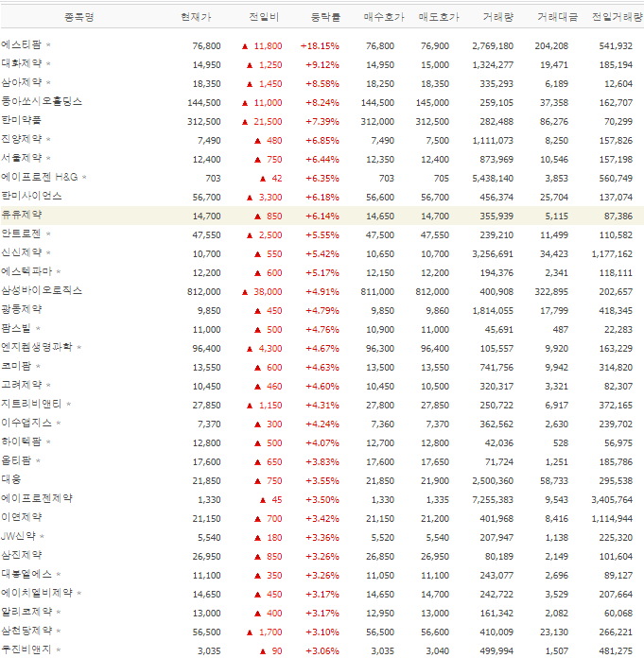Sort by the 종목명 column header

pyautogui.click(x=79, y=17)
